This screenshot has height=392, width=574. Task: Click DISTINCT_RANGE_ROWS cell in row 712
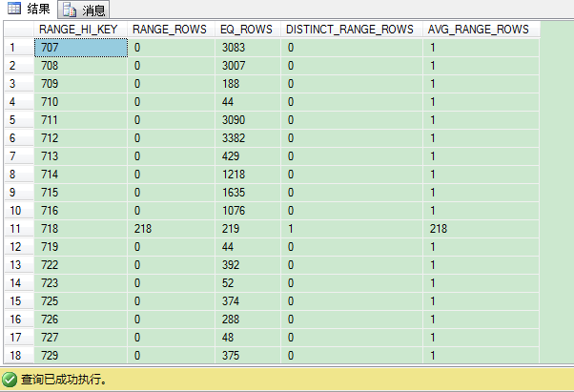point(352,138)
